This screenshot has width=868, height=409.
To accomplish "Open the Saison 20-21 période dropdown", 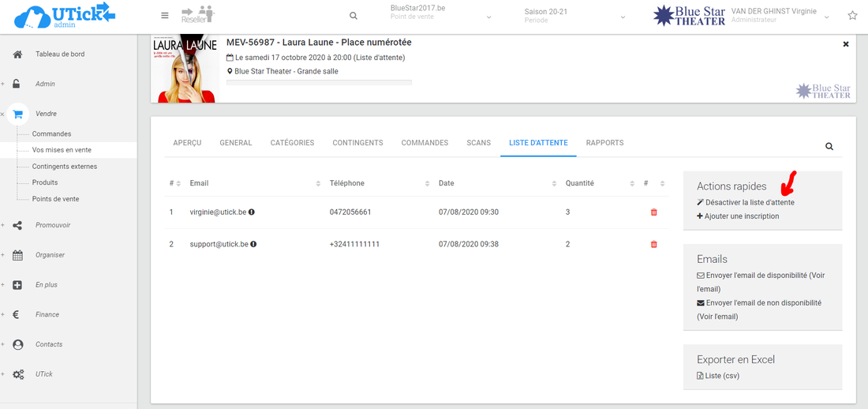I will click(575, 13).
